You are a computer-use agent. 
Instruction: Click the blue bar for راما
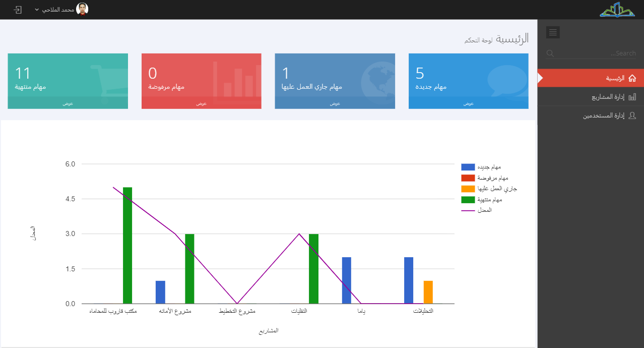tap(347, 280)
